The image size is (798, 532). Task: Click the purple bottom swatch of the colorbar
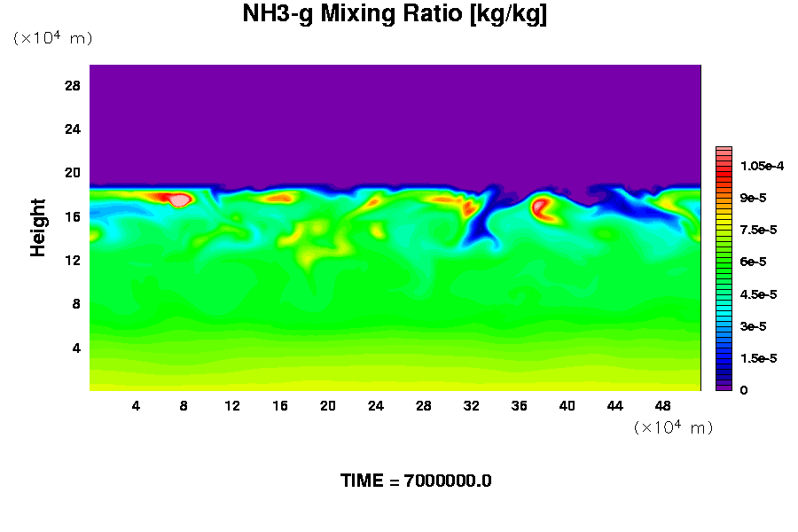point(724,386)
